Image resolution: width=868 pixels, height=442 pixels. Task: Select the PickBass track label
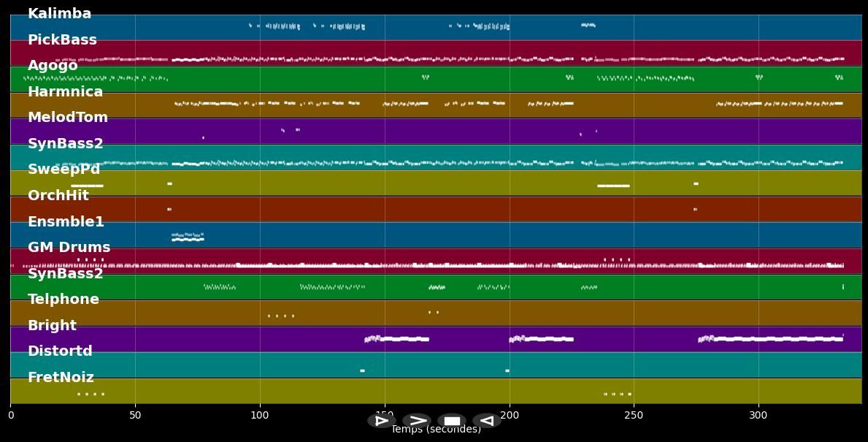point(62,40)
